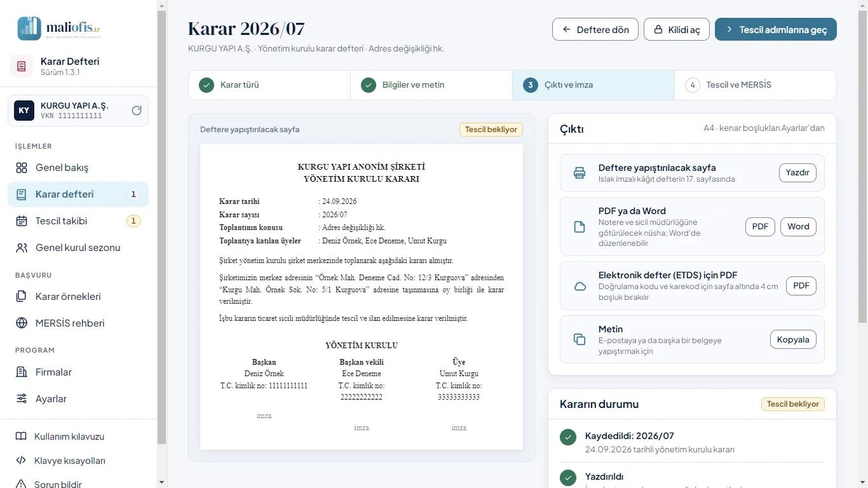Image resolution: width=868 pixels, height=488 pixels.
Task: Open the Tescil ve MERSİS step
Action: [x=756, y=85]
